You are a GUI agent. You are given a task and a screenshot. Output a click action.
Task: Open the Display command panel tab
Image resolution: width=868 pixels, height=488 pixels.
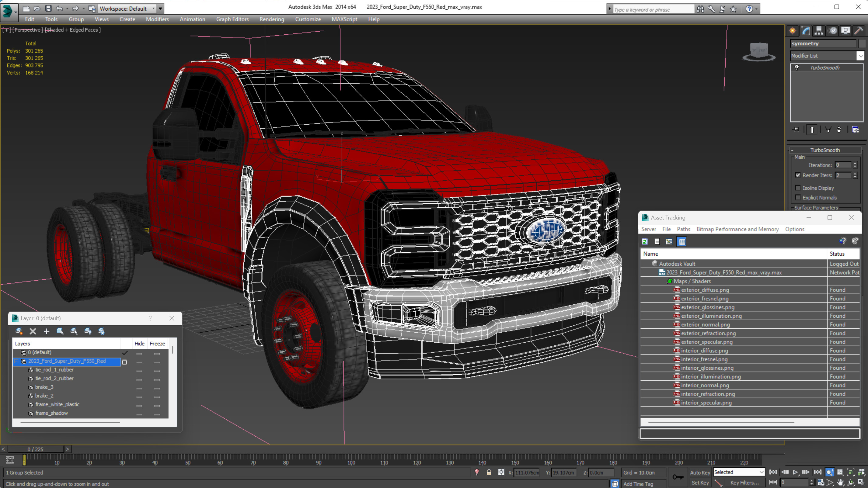point(845,31)
